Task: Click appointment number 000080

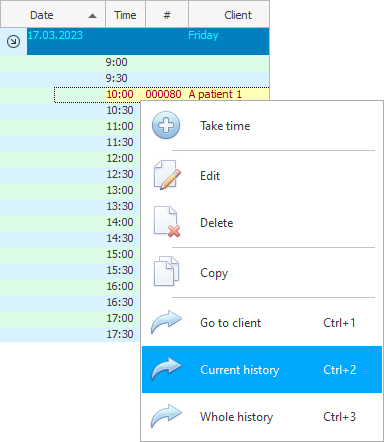Action: 163,94
